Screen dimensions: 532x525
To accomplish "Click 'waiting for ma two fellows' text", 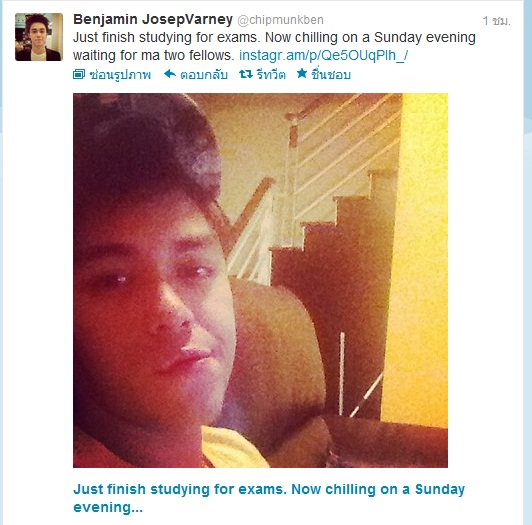I will click(x=153, y=55).
